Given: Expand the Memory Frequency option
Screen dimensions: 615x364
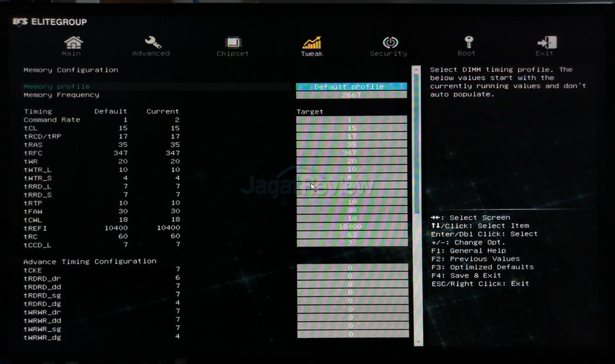Looking at the screenshot, I should coord(351,95).
